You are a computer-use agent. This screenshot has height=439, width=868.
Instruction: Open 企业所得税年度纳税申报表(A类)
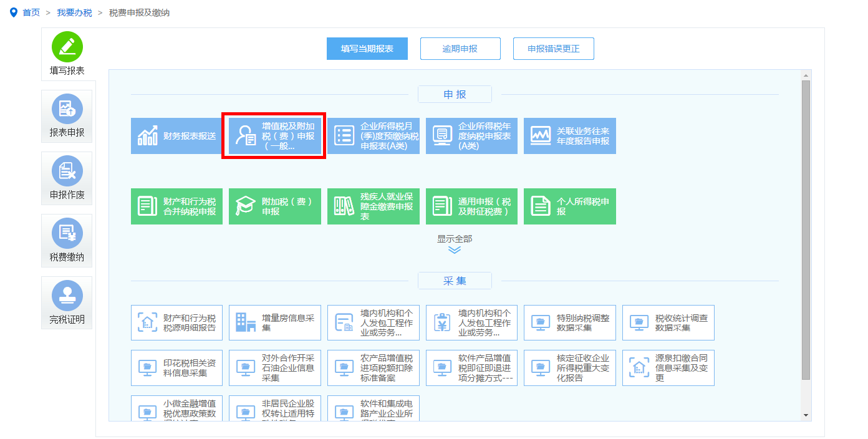471,135
